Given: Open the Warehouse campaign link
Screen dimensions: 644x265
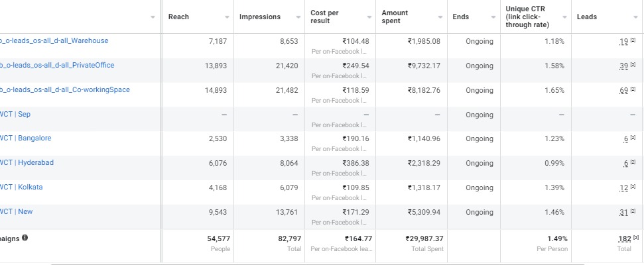Looking at the screenshot, I should pos(54,41).
